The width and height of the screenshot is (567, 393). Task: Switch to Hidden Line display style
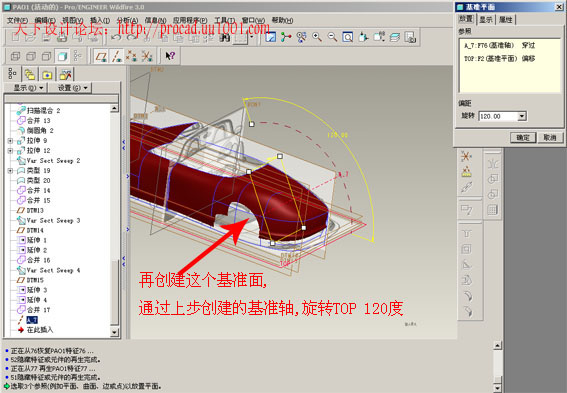click(31, 56)
